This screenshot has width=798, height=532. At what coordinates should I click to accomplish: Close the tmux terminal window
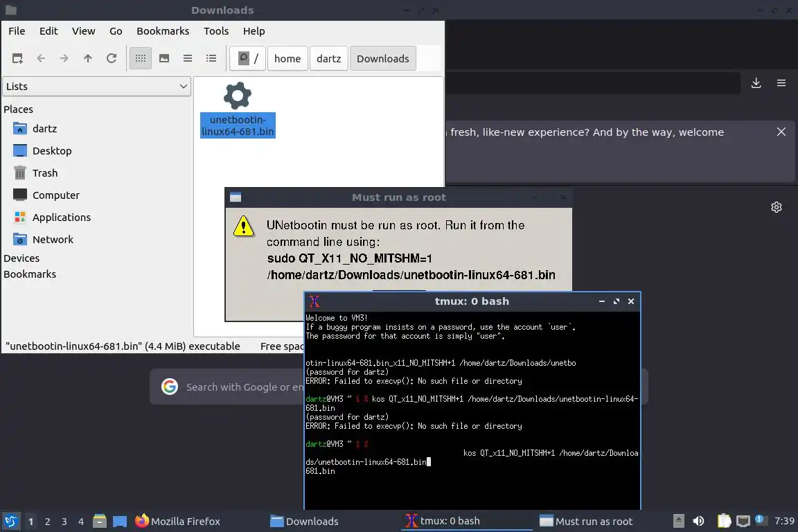631,301
